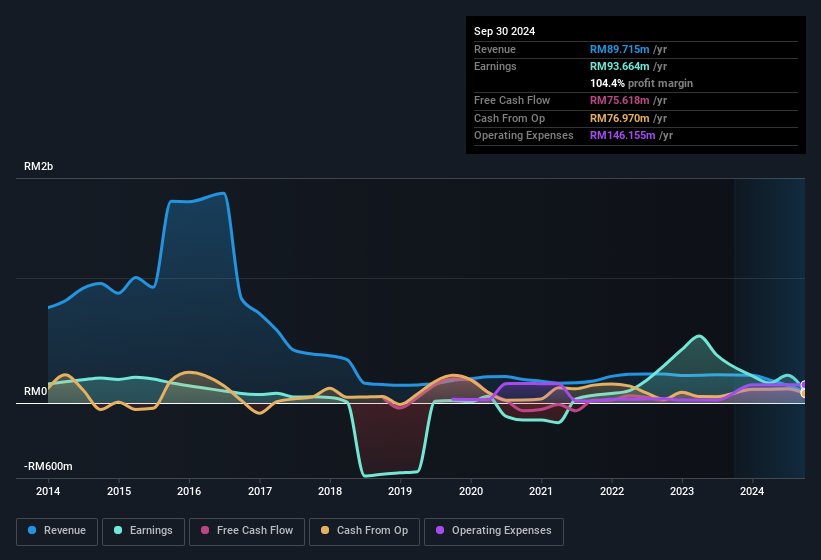
Task: Click the -RM600m y-axis label
Action: tap(49, 466)
